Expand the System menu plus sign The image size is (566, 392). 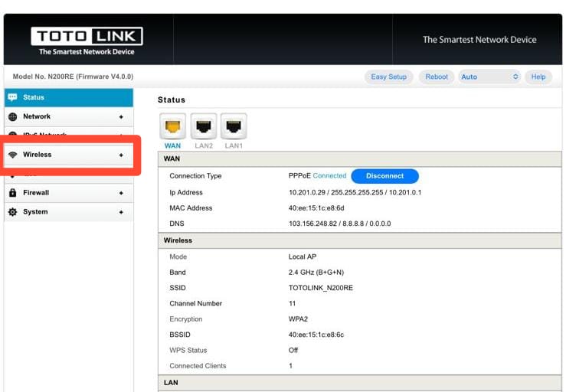tap(121, 213)
